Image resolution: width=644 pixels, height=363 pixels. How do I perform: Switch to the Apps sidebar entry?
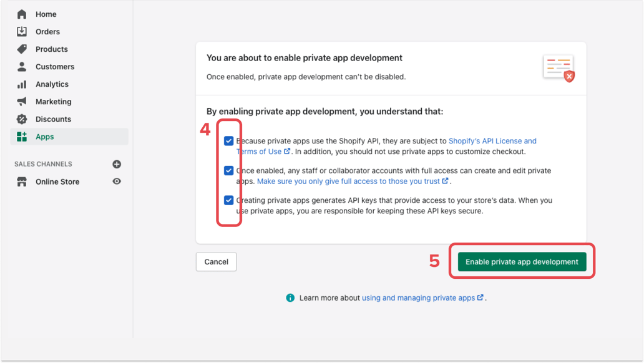(45, 137)
